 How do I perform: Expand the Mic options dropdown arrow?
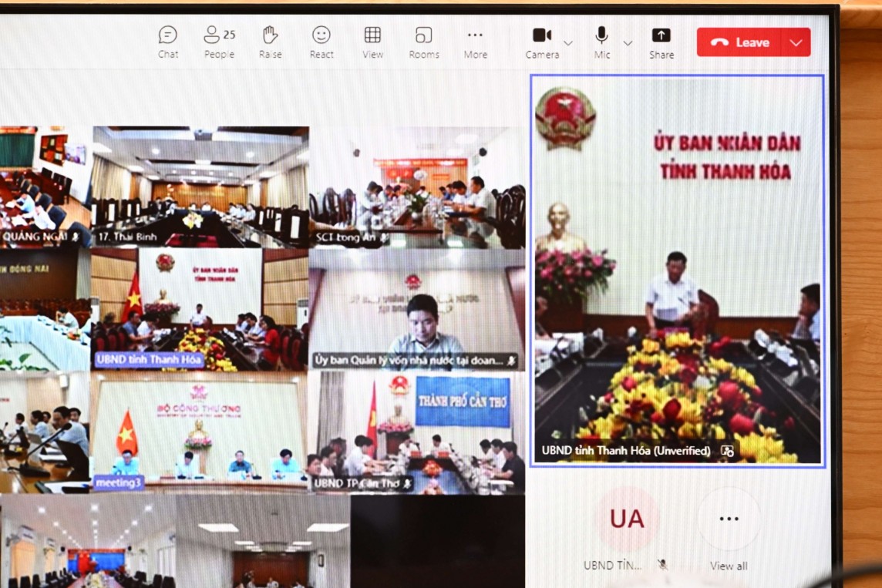coord(628,43)
